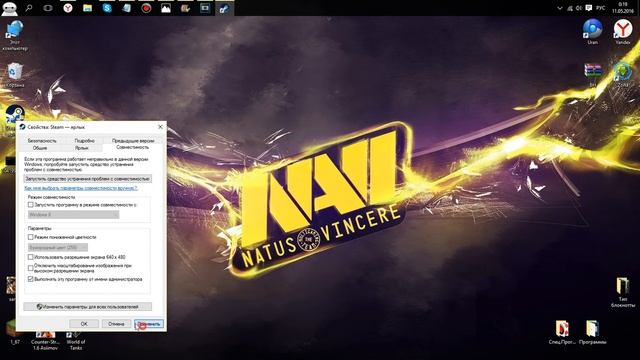640x360 pixels.
Task: Open the volume tray icon
Action: coord(579,8)
